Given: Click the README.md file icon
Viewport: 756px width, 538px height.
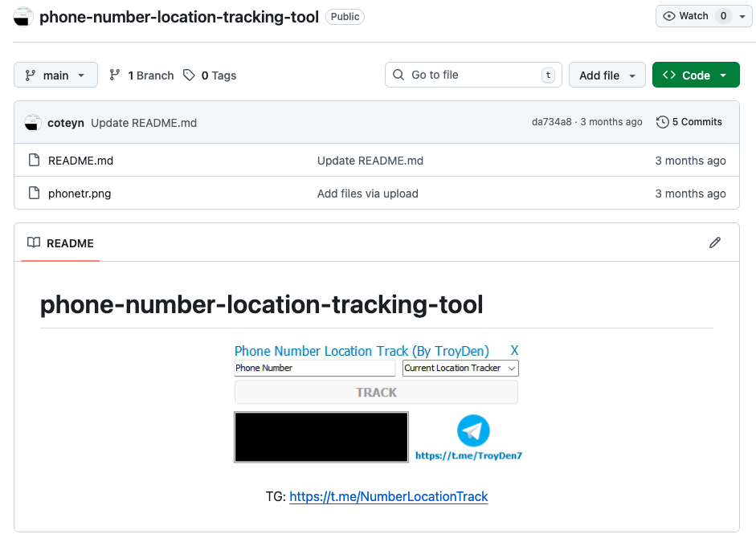Looking at the screenshot, I should coord(34,161).
